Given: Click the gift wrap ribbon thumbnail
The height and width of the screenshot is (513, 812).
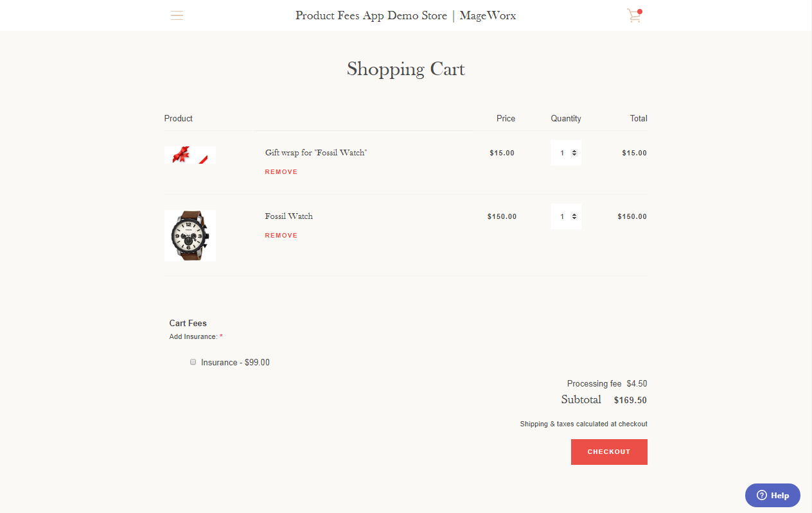Looking at the screenshot, I should tap(190, 155).
